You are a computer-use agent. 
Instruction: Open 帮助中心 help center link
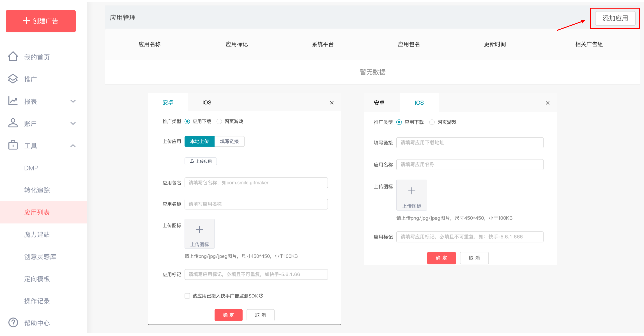(x=37, y=323)
